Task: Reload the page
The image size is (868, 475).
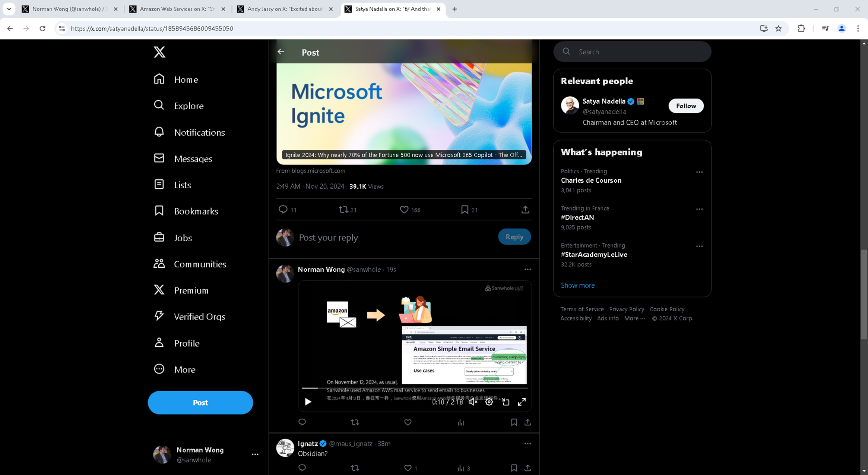Action: point(42,28)
